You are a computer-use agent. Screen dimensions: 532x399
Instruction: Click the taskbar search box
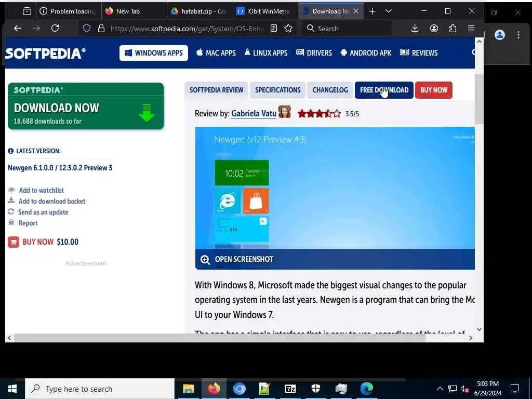coord(100,389)
